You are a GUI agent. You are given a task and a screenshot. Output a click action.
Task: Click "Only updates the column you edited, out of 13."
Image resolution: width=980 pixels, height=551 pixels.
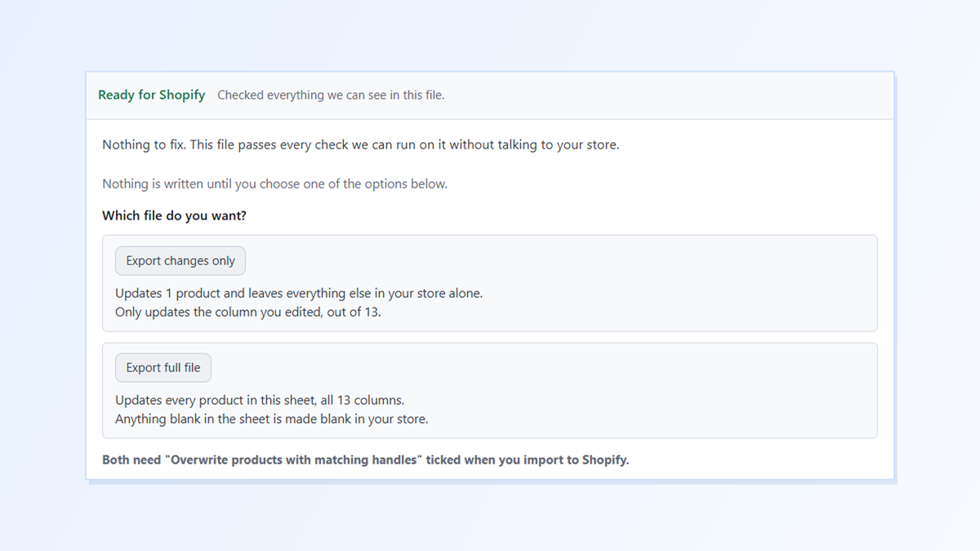tap(248, 312)
